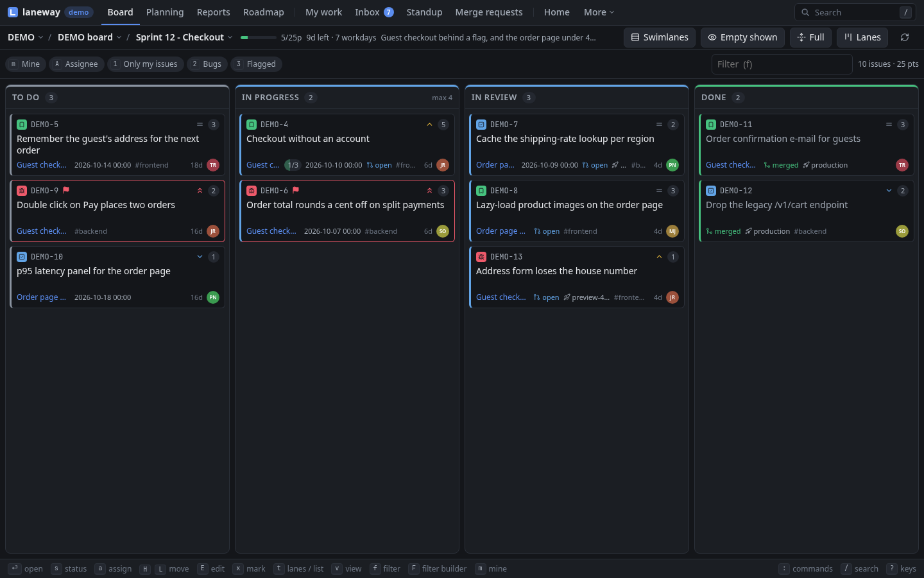The height and width of the screenshot is (578, 924).
Task: Click the Full density button
Action: (810, 37)
